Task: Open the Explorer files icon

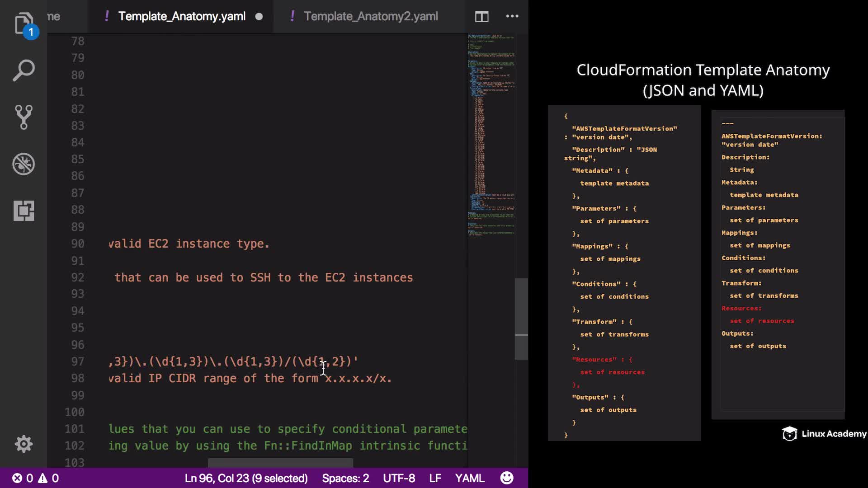Action: [24, 23]
